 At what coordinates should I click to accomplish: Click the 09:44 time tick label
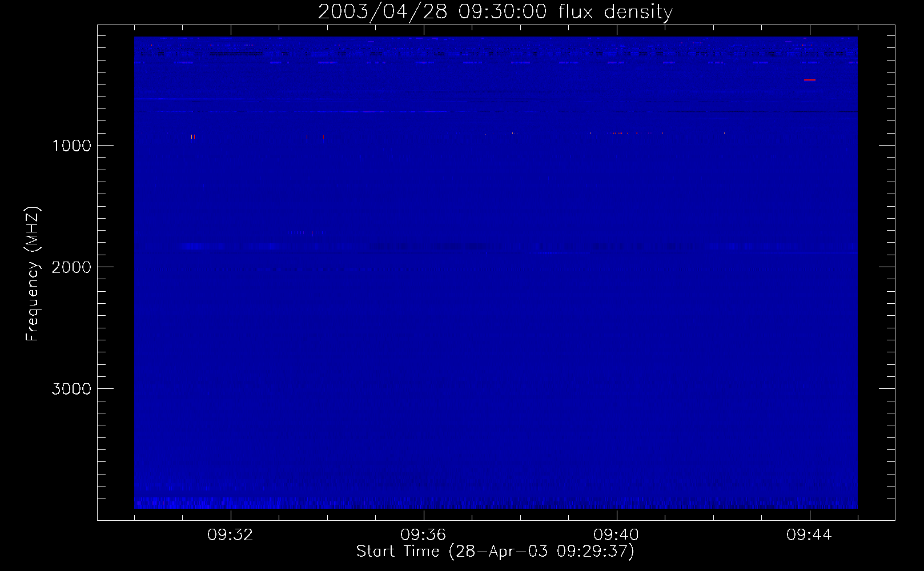809,535
